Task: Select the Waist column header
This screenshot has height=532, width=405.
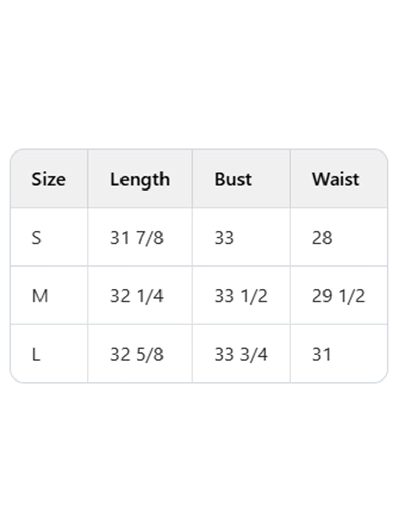Action: 336,179
